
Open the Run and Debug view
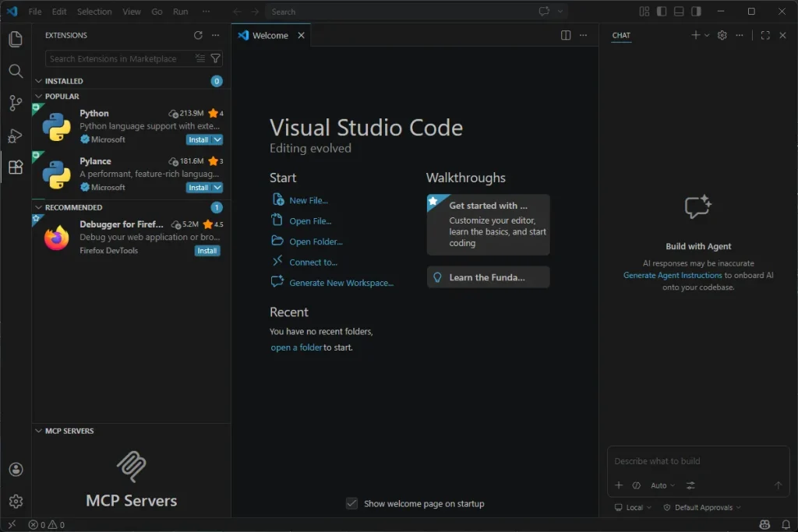[x=16, y=136]
